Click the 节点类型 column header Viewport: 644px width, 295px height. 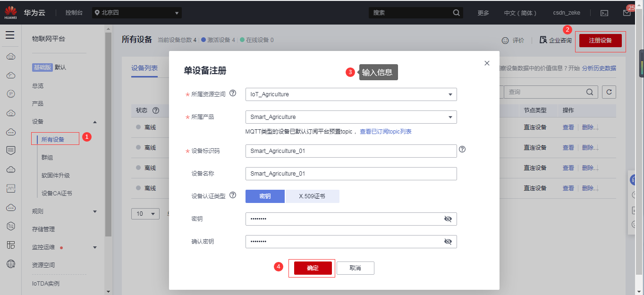[x=535, y=110]
